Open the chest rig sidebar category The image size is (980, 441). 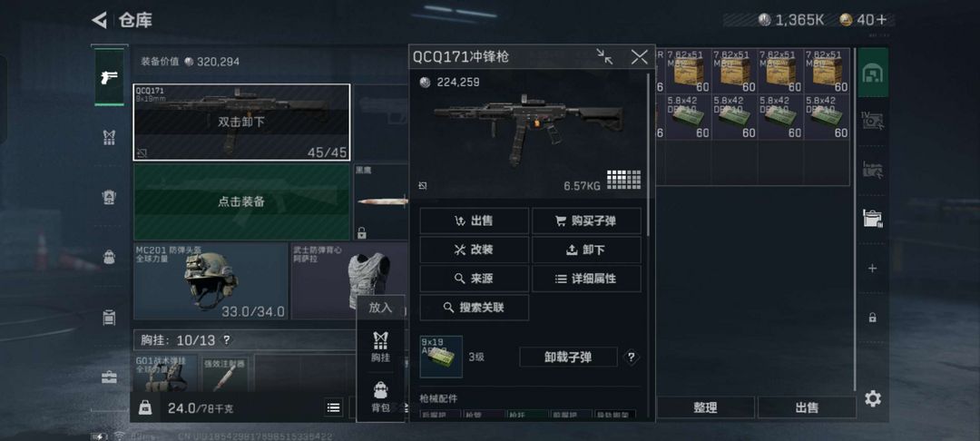(x=110, y=137)
